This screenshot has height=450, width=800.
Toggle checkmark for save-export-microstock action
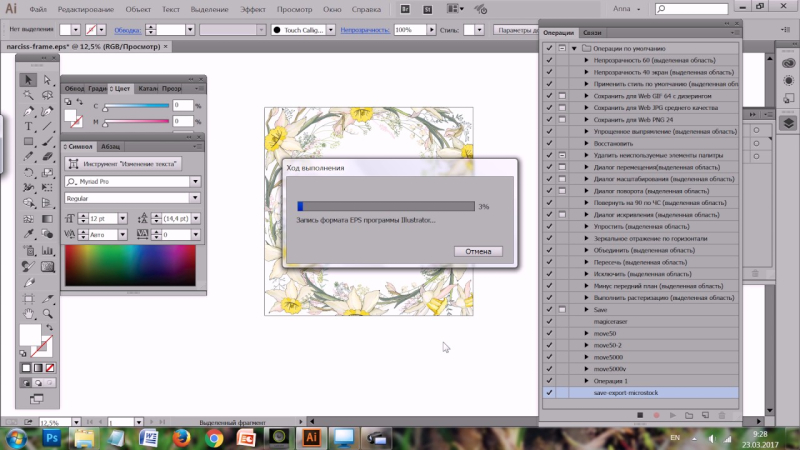549,393
